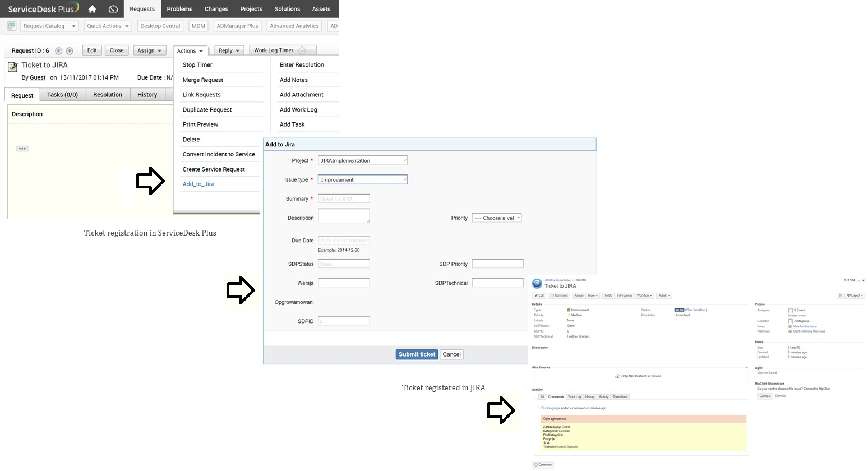Choose Enter Resolution menu item

point(302,64)
